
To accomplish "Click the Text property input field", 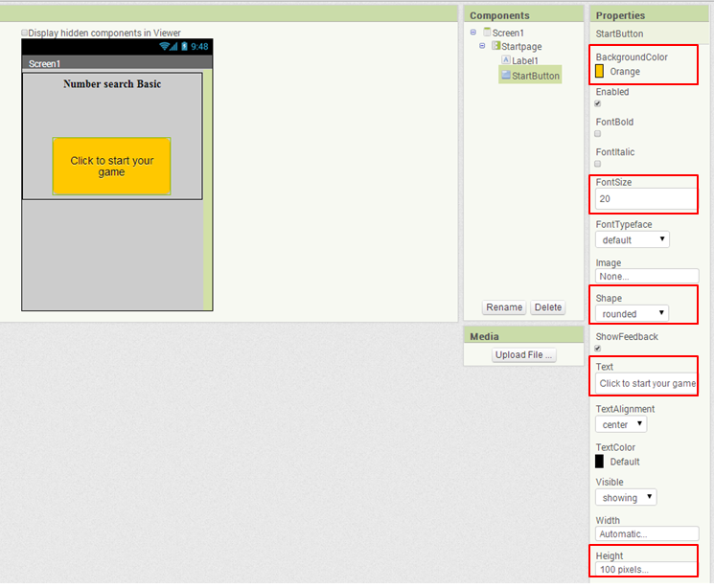I will click(646, 383).
